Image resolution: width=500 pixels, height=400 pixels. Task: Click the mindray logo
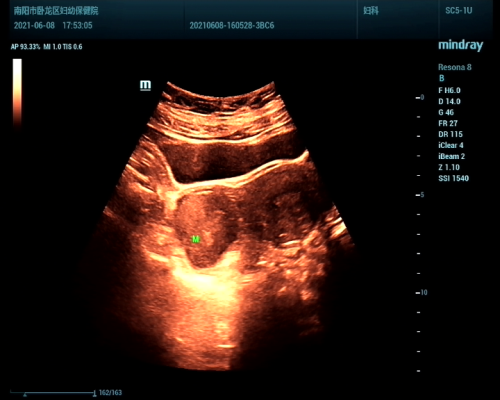click(460, 45)
